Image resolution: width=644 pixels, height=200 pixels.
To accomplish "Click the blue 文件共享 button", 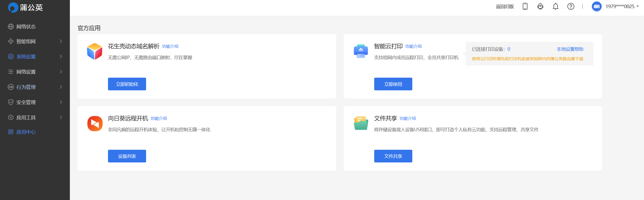I will click(x=393, y=156).
